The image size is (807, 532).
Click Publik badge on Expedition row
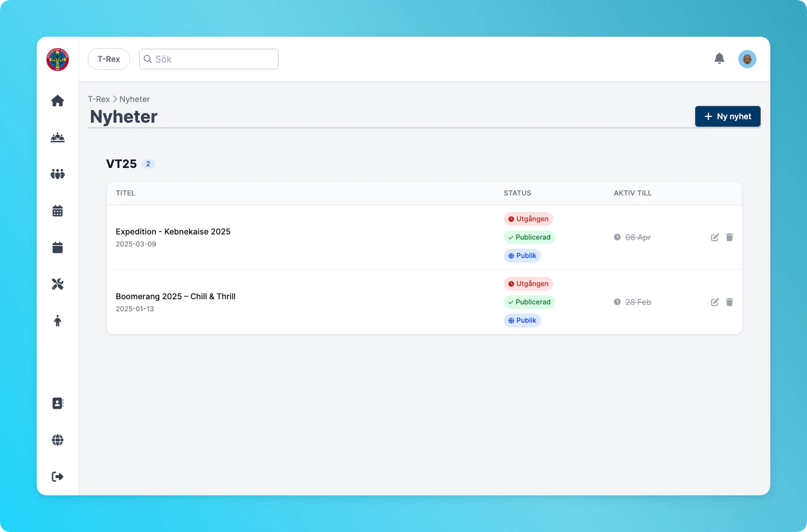(x=522, y=256)
